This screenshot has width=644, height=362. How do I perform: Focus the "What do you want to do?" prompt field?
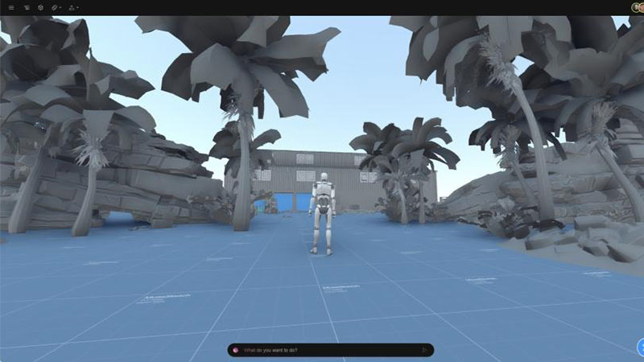[331, 350]
